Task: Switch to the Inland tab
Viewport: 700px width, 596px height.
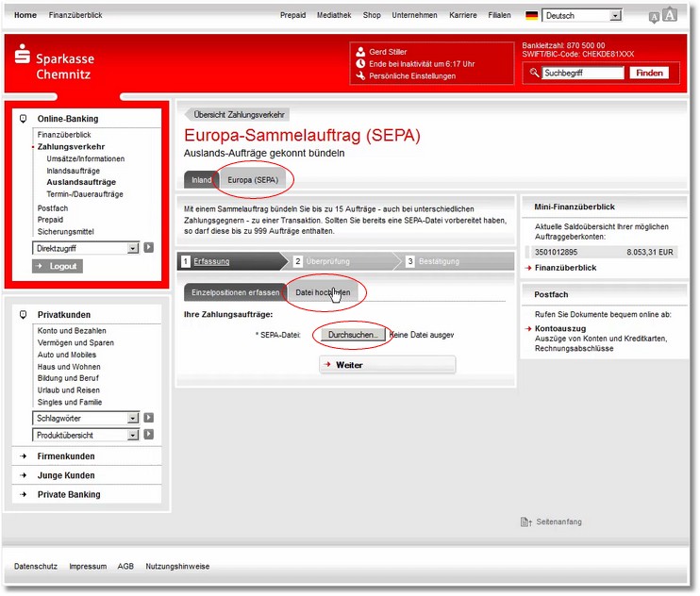Action: click(201, 179)
